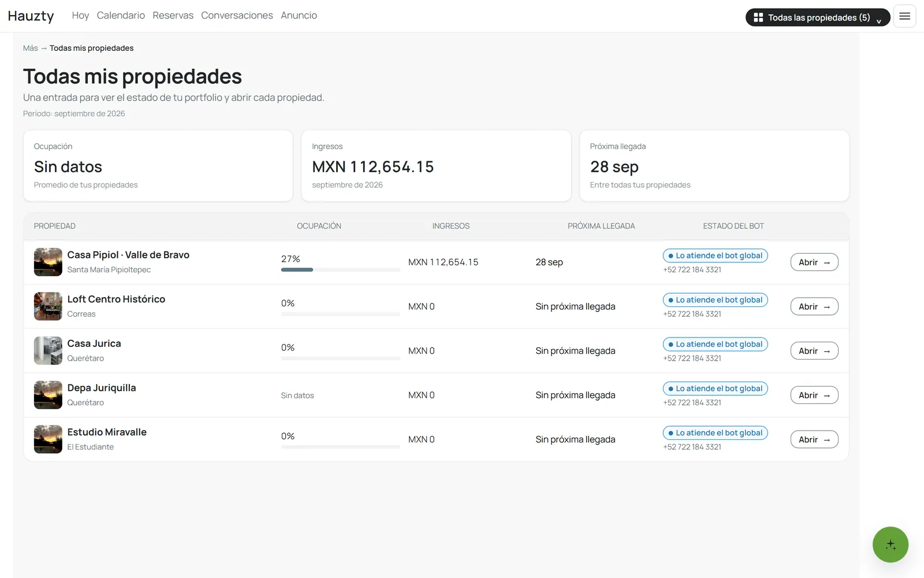Open the Casa Jurica property with Abrir
Image resolution: width=924 pixels, height=578 pixels.
tap(814, 351)
